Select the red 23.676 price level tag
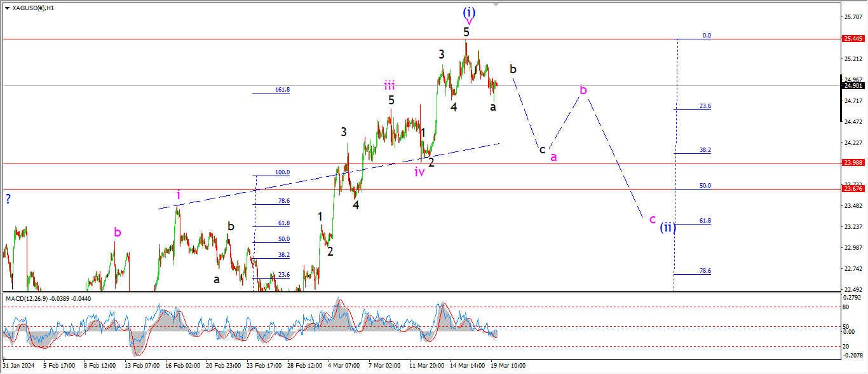Image resolution: width=868 pixels, height=374 pixels. pos(852,189)
